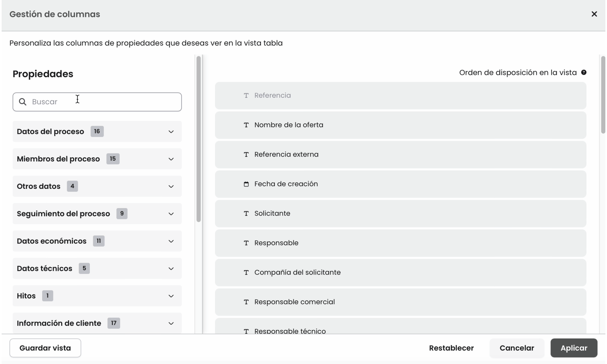Focus the Buscar search field
This screenshot has width=607, height=364.
(97, 102)
